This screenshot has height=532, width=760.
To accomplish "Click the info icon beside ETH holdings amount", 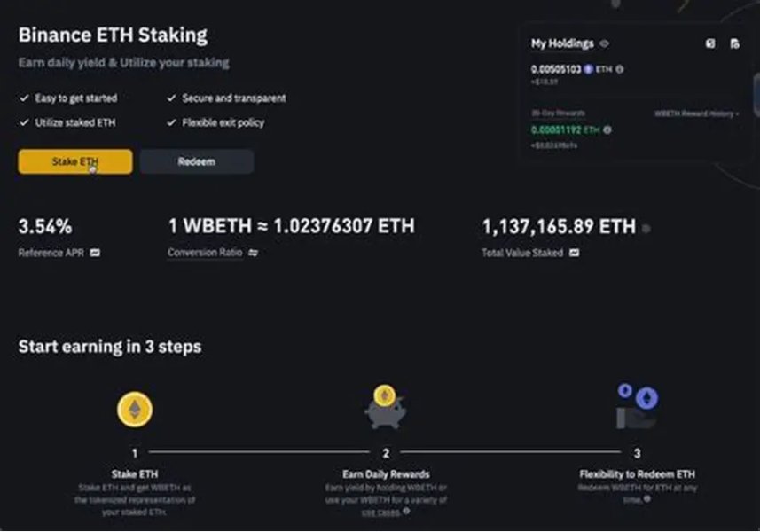I will pyautogui.click(x=620, y=69).
